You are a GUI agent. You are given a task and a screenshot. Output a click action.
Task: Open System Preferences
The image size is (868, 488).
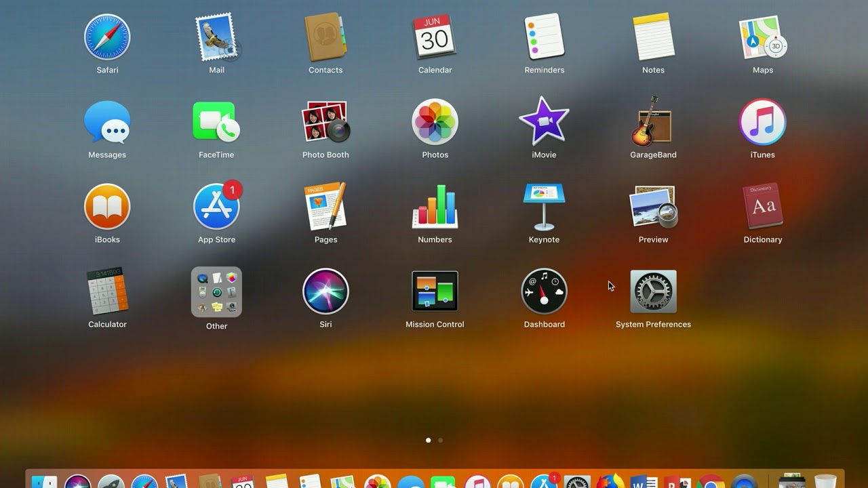(653, 292)
